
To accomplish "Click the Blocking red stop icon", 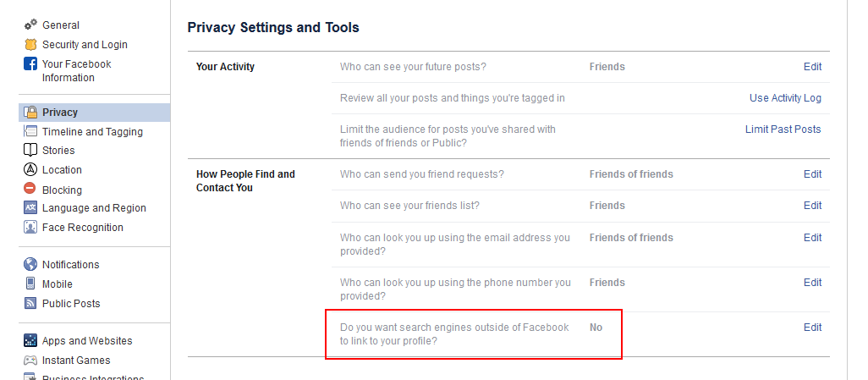I will (30, 189).
